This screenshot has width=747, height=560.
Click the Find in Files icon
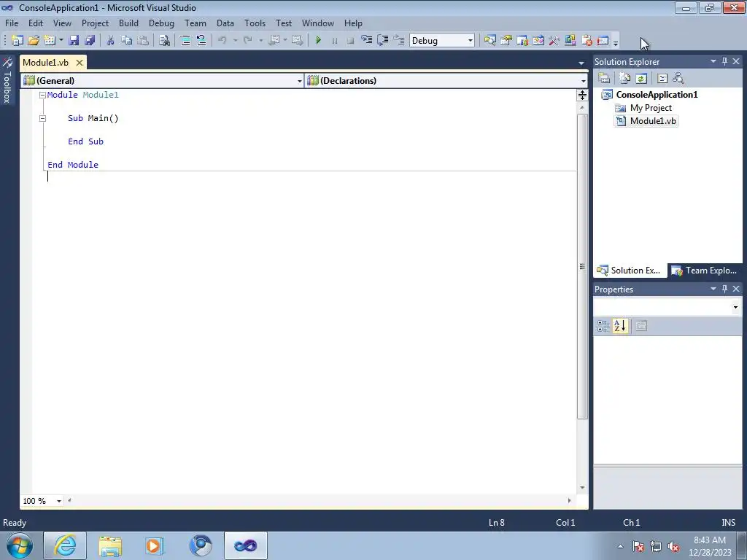164,41
